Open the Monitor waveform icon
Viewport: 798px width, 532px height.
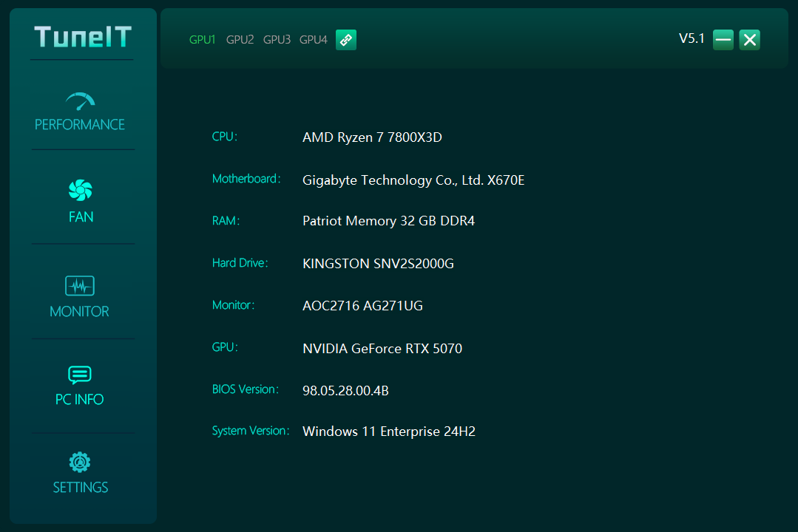coord(80,286)
